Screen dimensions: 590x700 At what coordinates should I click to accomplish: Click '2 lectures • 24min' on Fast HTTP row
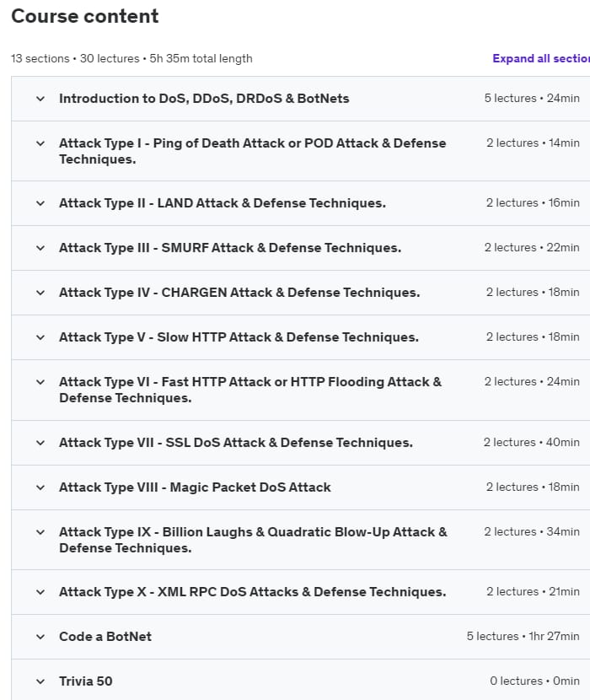click(532, 382)
